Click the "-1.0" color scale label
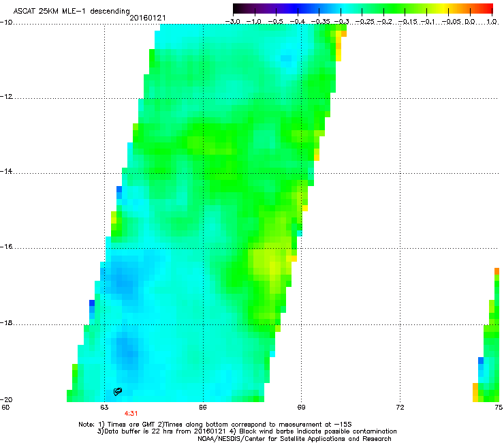The image size is (504, 443). pyautogui.click(x=254, y=22)
